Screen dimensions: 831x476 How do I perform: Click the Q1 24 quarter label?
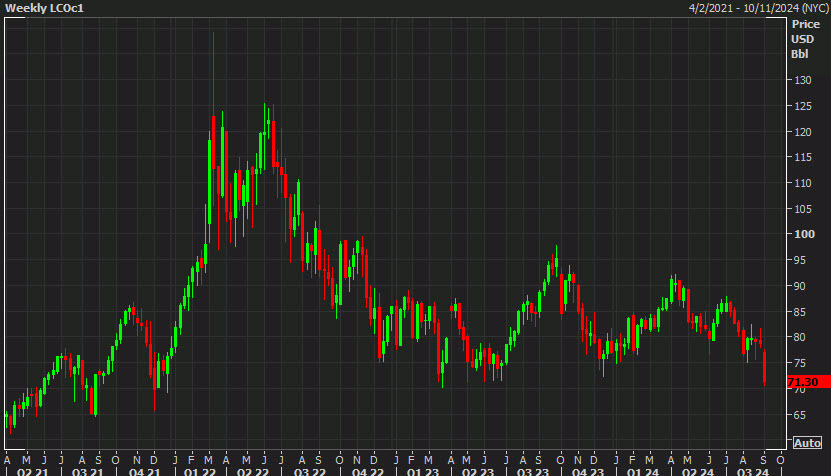[643, 471]
